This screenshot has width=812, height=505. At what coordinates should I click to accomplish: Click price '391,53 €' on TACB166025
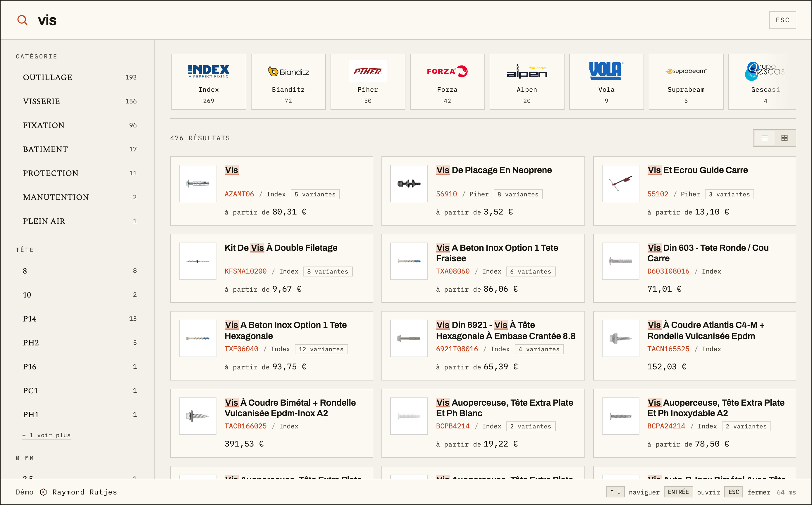(x=244, y=444)
